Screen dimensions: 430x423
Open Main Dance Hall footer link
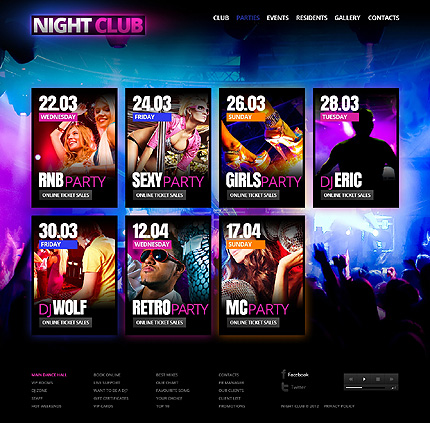tap(49, 375)
